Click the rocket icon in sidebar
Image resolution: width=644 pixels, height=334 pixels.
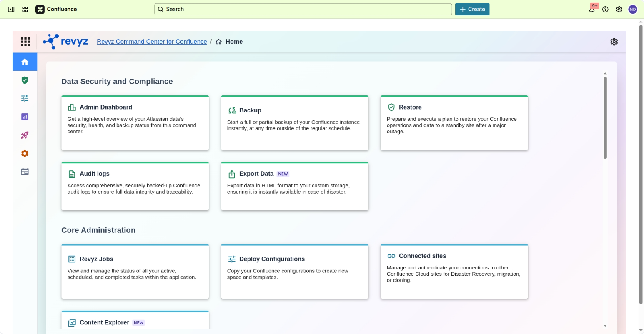tap(25, 135)
